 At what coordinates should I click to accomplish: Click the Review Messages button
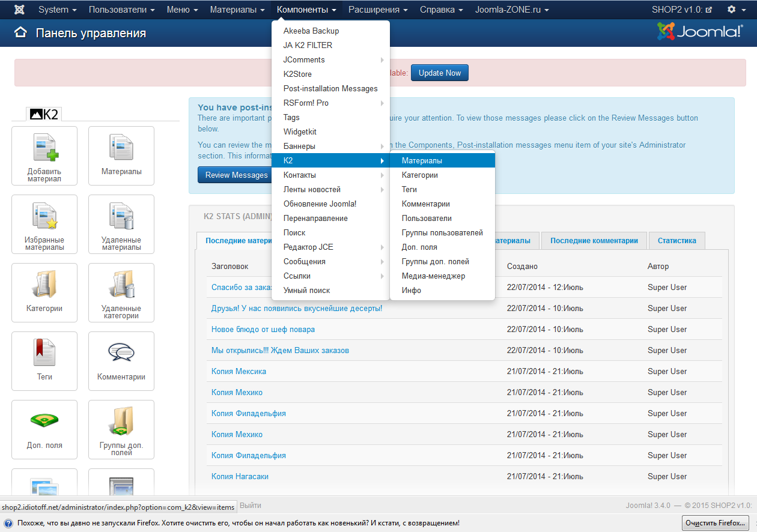234,175
